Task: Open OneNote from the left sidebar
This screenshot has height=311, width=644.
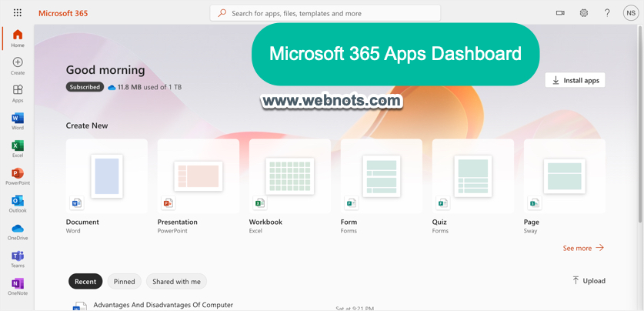Action: coord(18,286)
